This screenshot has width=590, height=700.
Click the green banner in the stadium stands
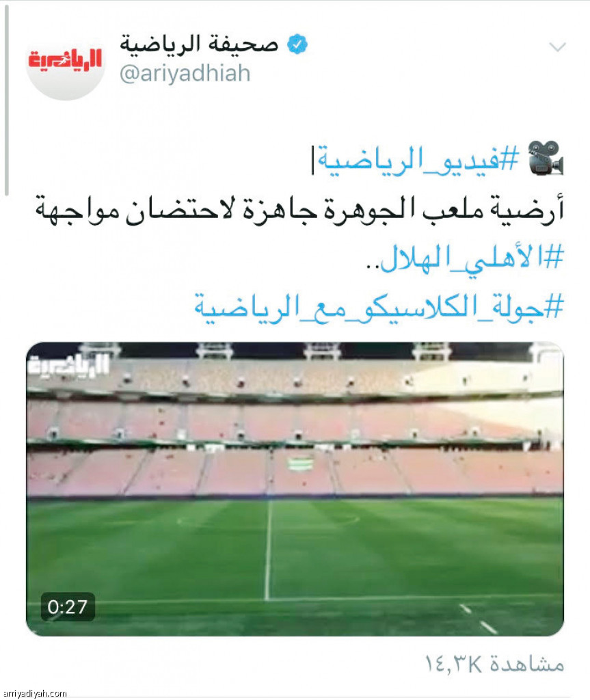[x=300, y=464]
